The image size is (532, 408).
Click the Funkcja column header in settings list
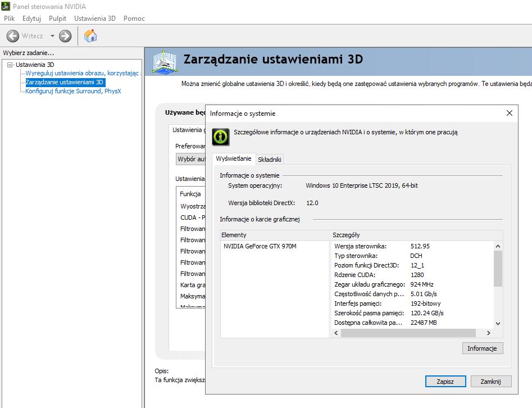point(190,194)
